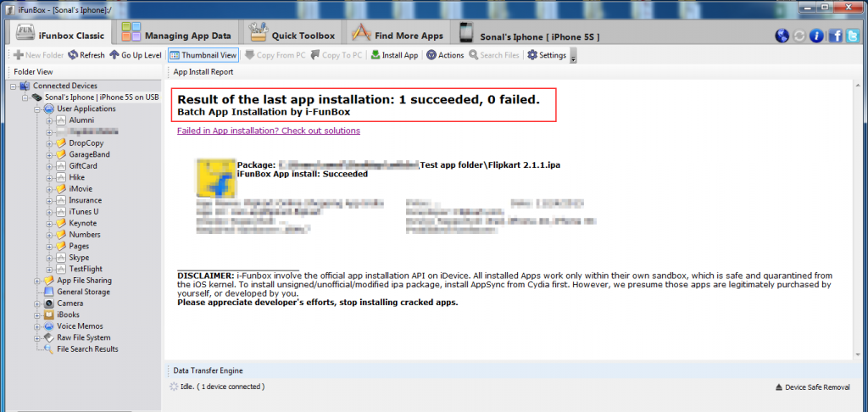Expand the App File Sharing node

(37, 281)
